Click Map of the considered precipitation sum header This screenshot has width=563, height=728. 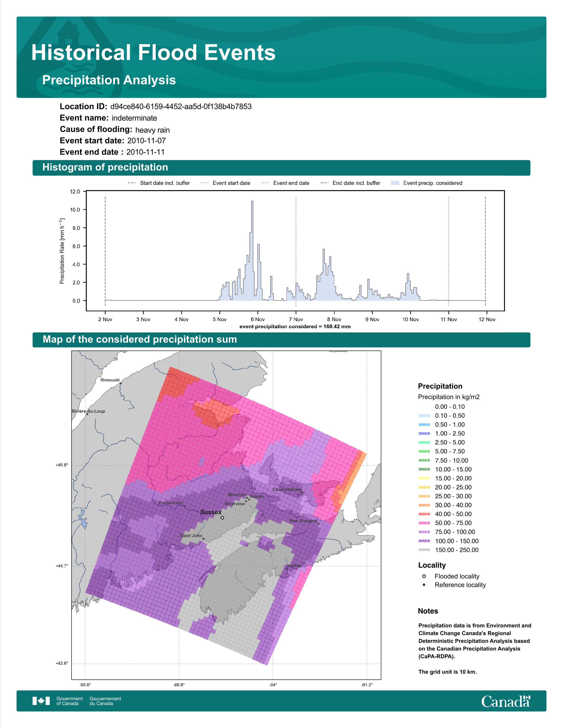pos(140,339)
